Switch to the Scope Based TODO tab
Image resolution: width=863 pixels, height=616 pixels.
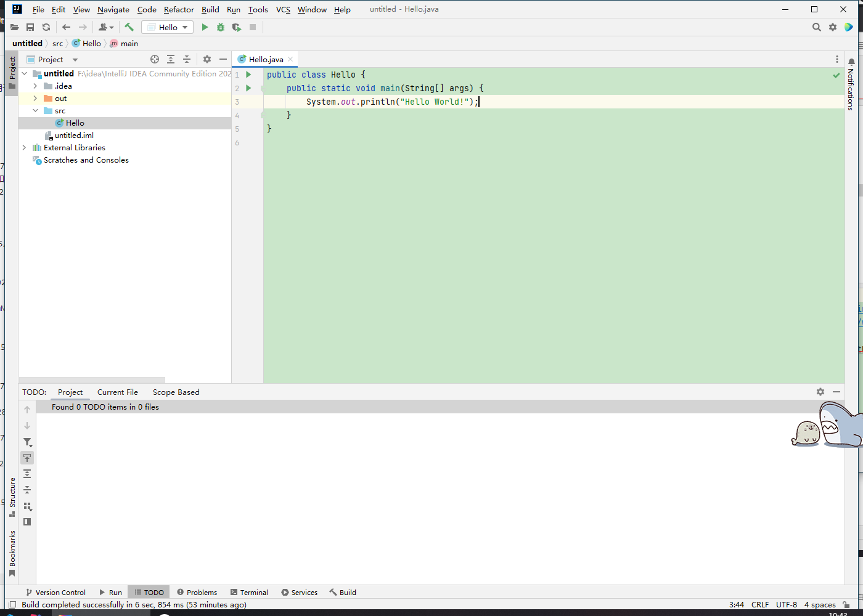pos(176,392)
